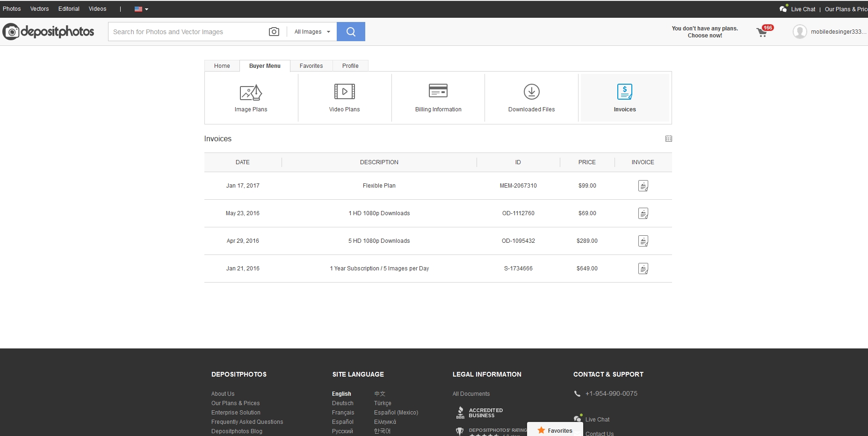This screenshot has width=868, height=436.
Task: Switch site language to Deutsch
Action: point(343,403)
